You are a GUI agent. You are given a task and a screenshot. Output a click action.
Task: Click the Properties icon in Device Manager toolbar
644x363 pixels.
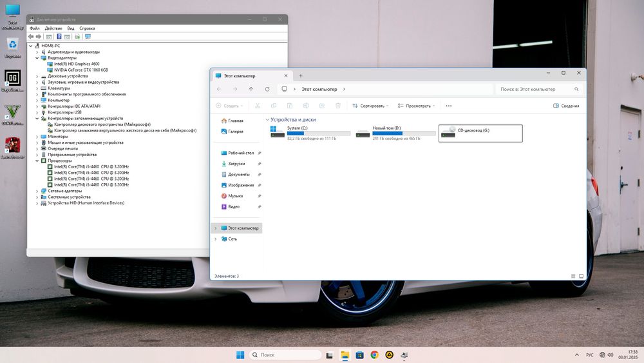click(x=49, y=37)
